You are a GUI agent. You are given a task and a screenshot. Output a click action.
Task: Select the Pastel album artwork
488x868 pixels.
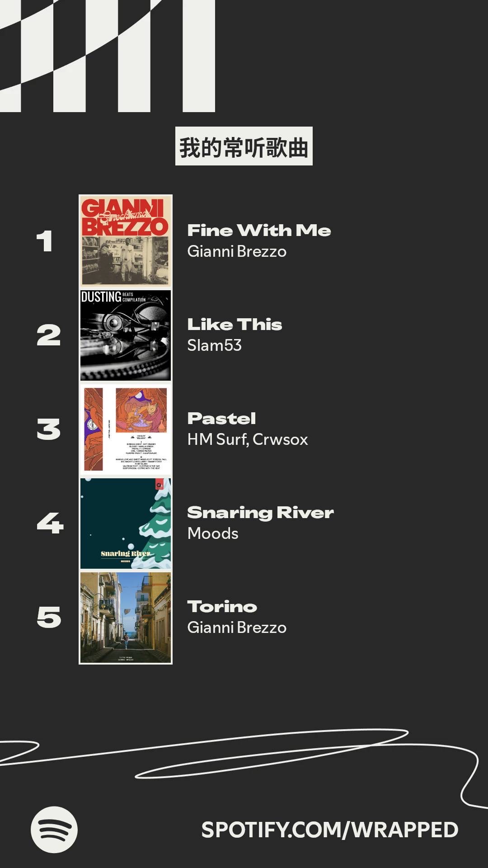coord(126,429)
